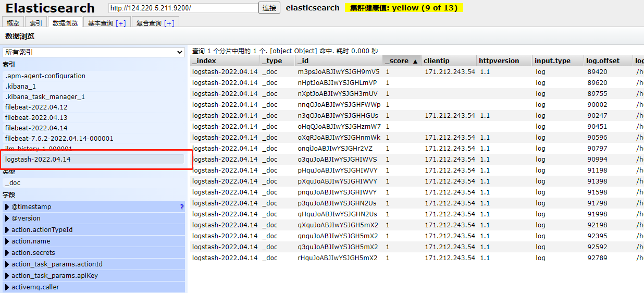Open the 复合查询 tab
The height and width of the screenshot is (293, 644).
[148, 23]
